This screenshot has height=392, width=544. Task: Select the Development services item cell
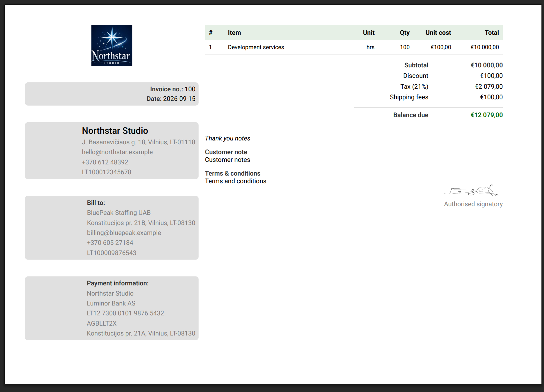point(256,47)
